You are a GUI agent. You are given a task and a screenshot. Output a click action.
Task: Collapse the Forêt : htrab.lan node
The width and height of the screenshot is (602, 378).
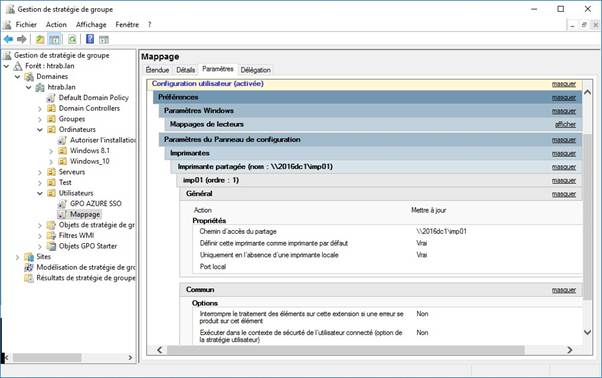click(6, 66)
